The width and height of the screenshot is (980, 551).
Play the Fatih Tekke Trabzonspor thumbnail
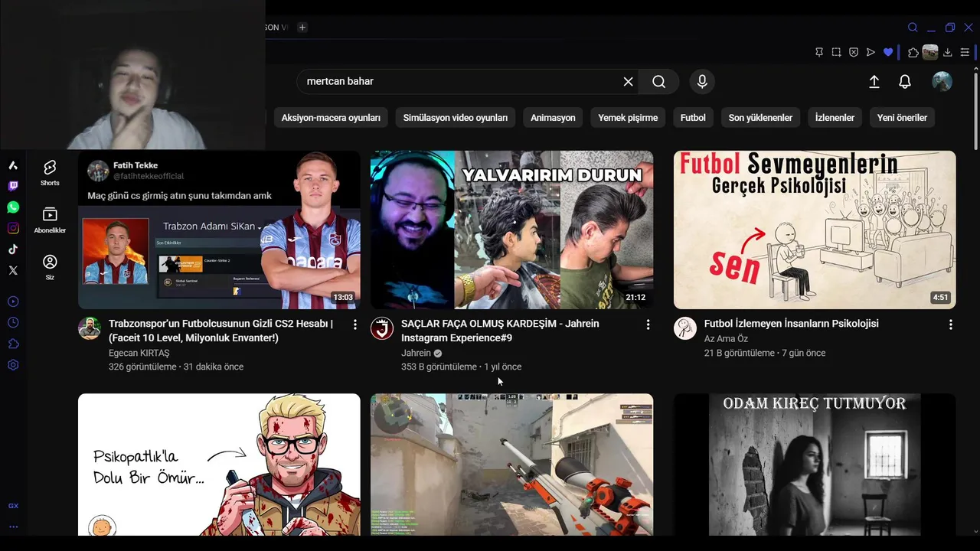click(x=219, y=230)
